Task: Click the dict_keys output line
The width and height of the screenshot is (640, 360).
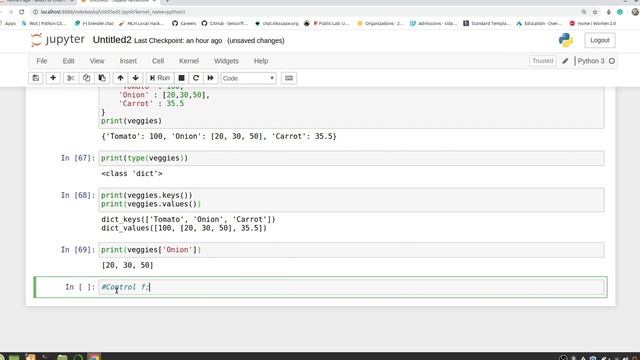Action: [x=189, y=219]
